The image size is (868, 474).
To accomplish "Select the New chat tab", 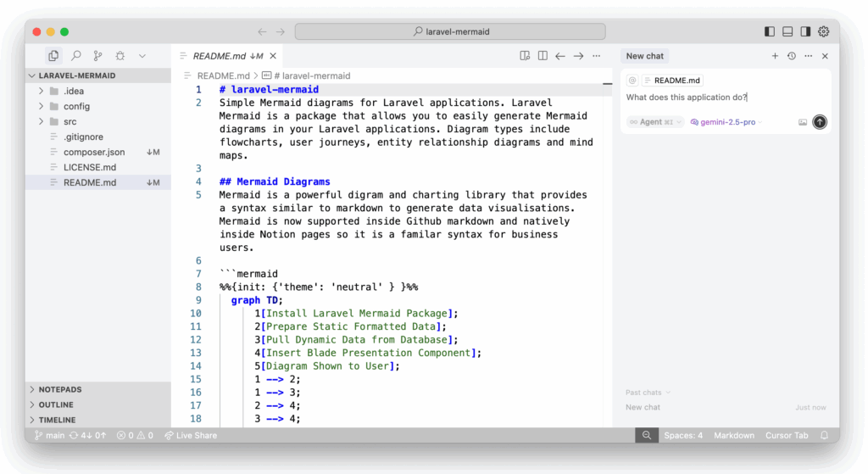I will 644,56.
